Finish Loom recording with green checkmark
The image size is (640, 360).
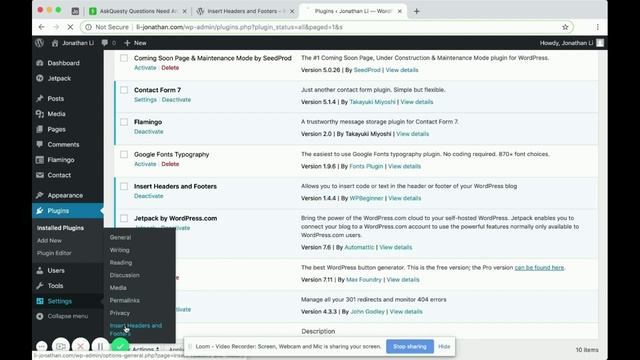coord(120,346)
